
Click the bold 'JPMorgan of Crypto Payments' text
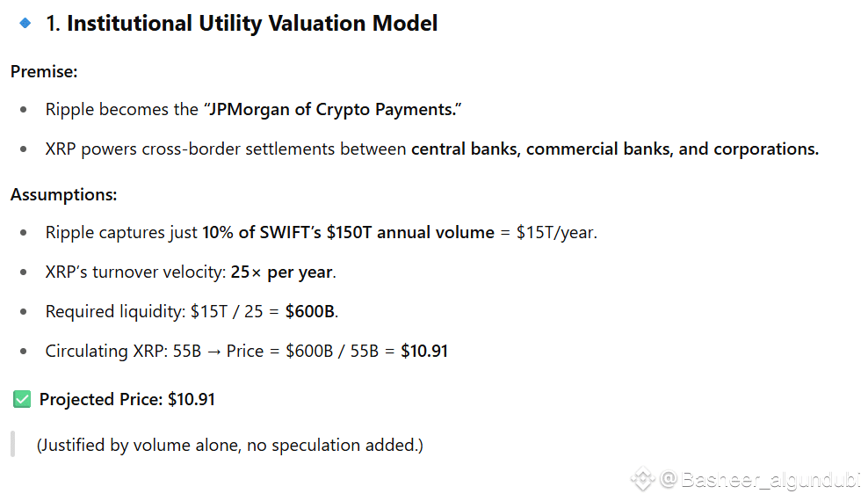click(x=336, y=110)
